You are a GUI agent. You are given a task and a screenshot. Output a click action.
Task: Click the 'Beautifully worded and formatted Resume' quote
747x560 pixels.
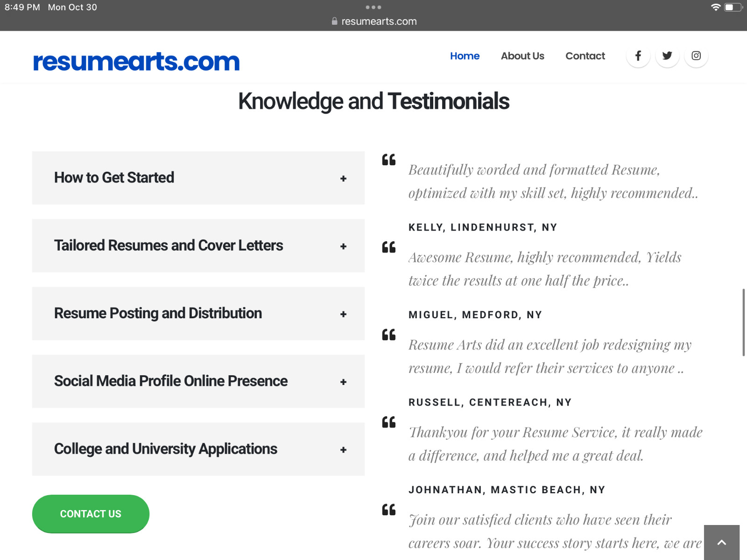(553, 182)
